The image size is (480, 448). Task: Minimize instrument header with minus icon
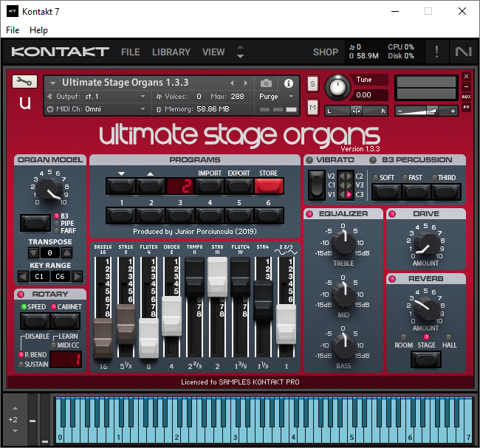[x=466, y=86]
